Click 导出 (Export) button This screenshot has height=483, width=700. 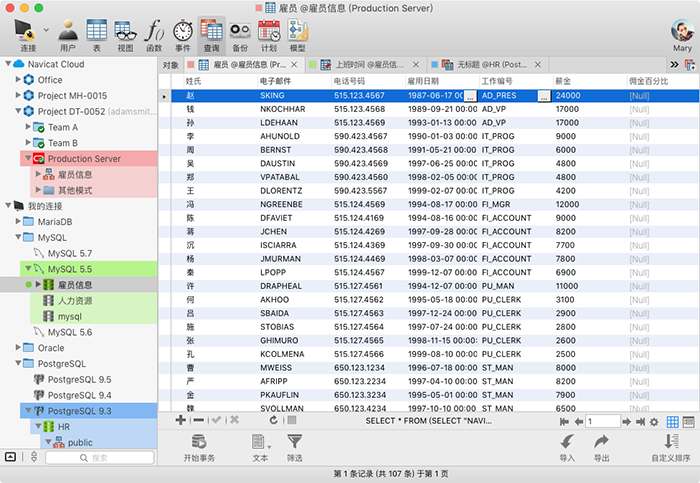click(x=601, y=448)
